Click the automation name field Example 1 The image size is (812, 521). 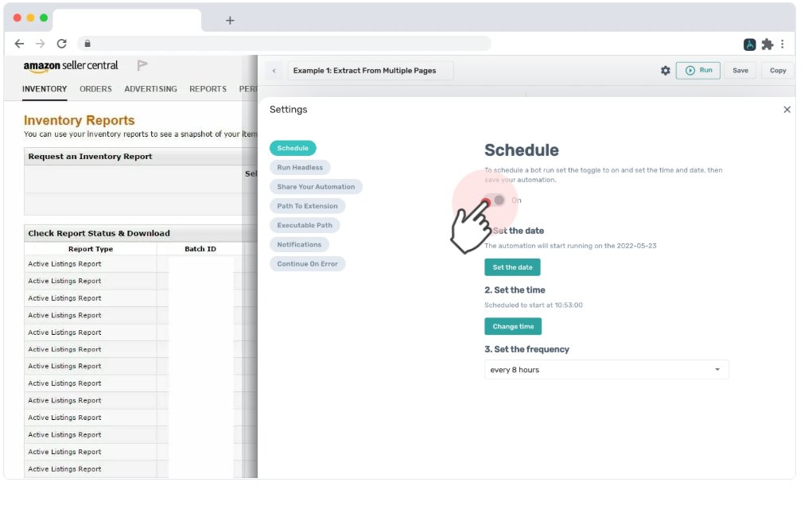(x=371, y=71)
